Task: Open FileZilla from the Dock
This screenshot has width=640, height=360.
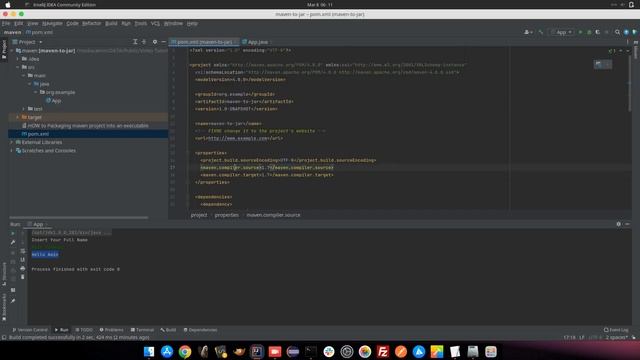Action: 382,351
